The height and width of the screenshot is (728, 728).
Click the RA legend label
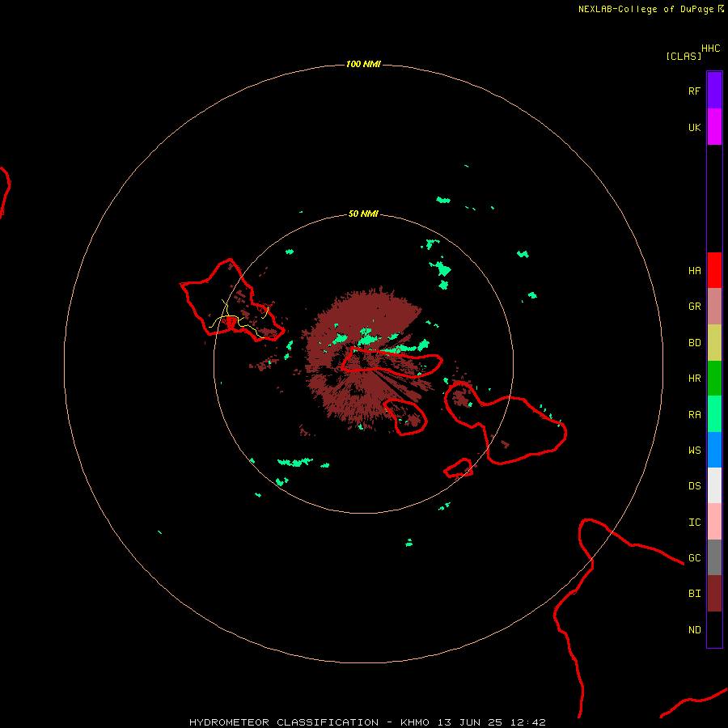pos(694,415)
